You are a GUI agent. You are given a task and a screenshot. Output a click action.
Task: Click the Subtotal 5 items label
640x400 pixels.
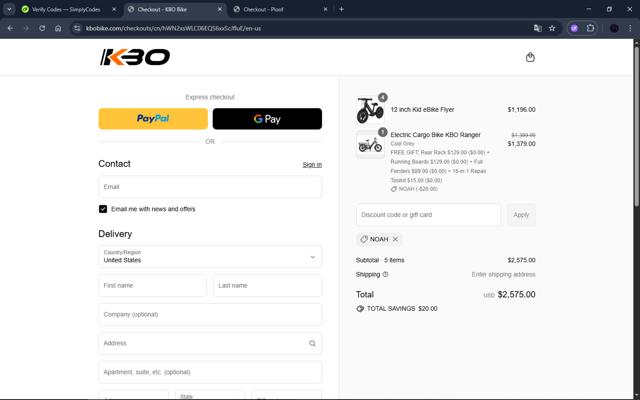point(380,260)
